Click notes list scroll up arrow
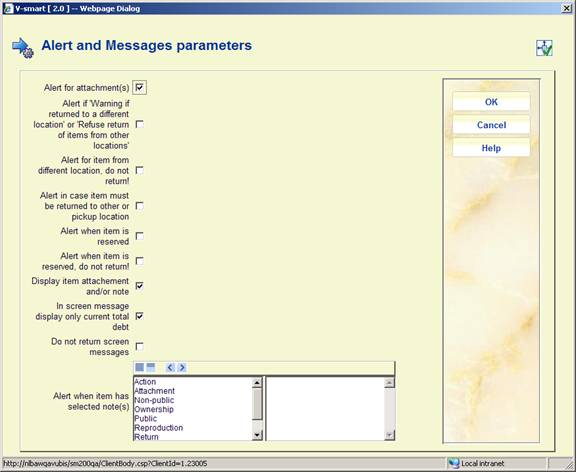This screenshot has width=576, height=472. (257, 382)
